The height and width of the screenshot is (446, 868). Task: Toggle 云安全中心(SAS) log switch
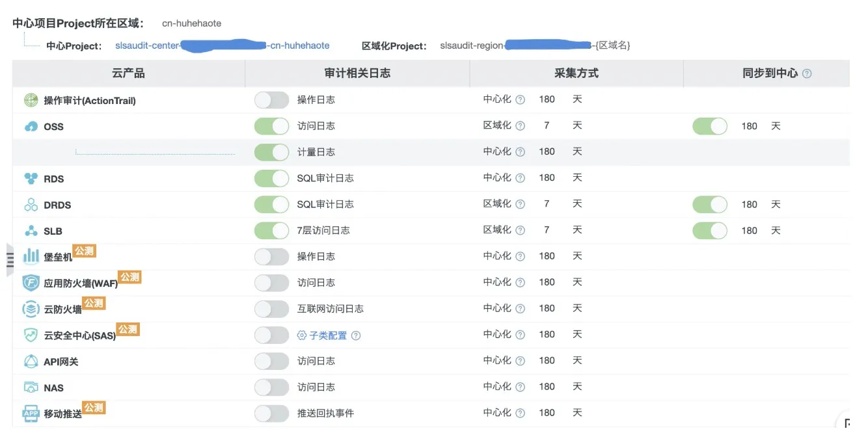coord(271,335)
